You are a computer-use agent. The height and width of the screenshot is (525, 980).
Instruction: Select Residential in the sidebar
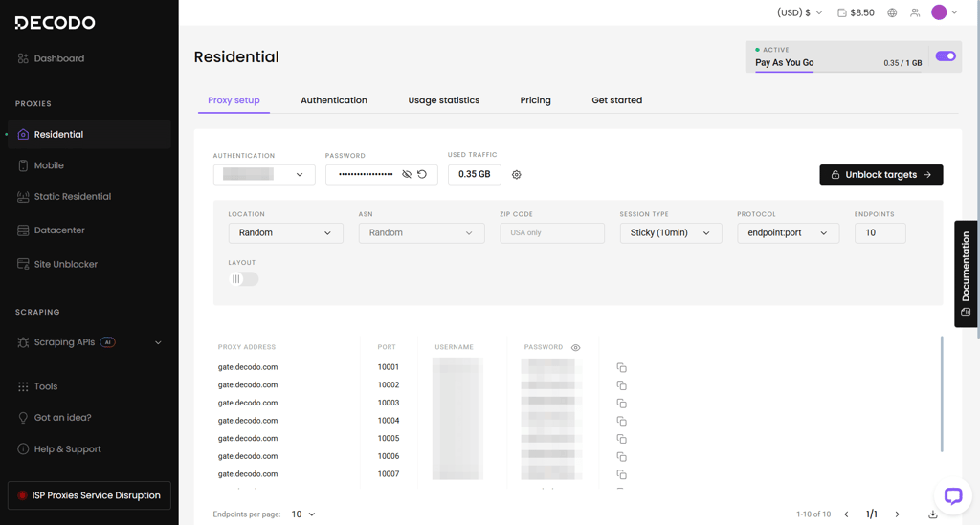89,134
